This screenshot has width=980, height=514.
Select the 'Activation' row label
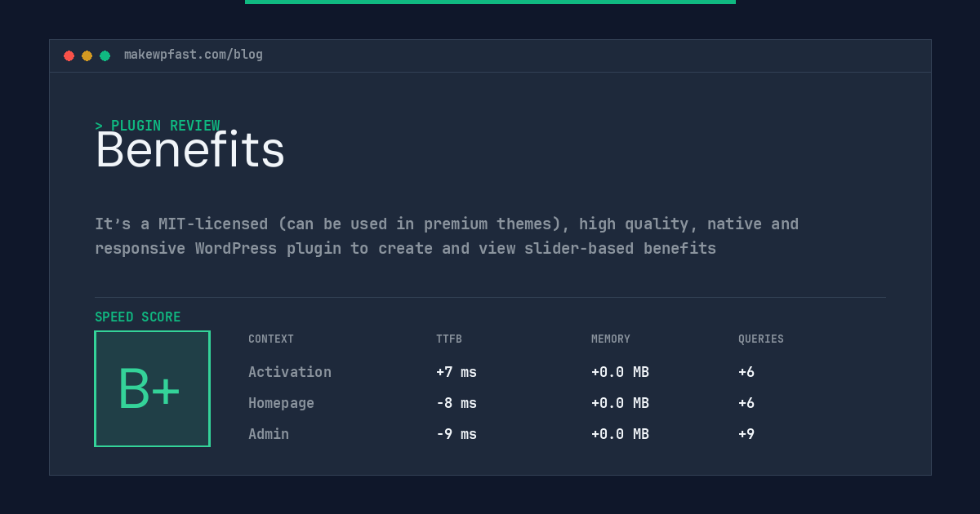click(290, 372)
